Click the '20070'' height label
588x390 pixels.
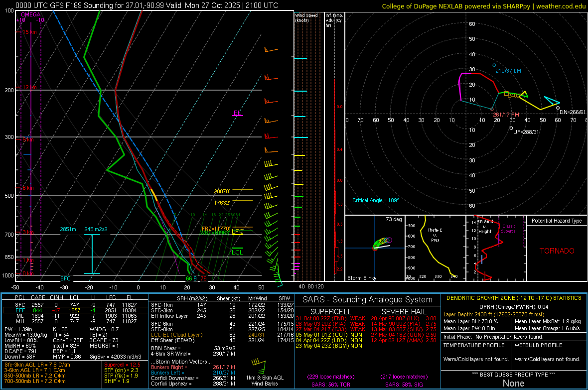click(222, 191)
